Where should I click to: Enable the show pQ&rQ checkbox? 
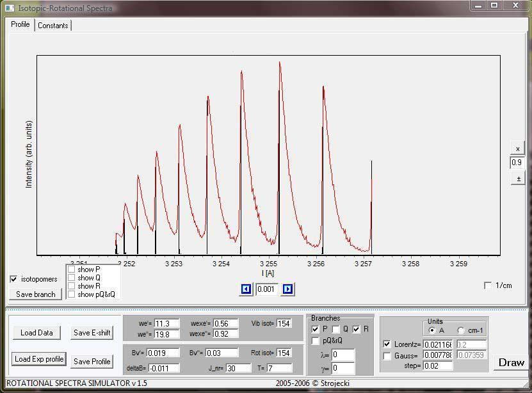(x=71, y=294)
